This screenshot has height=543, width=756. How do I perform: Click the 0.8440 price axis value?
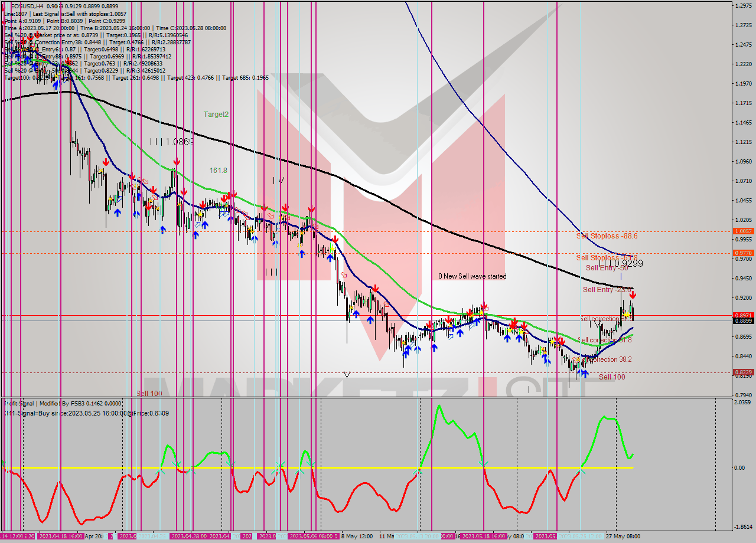(743, 356)
